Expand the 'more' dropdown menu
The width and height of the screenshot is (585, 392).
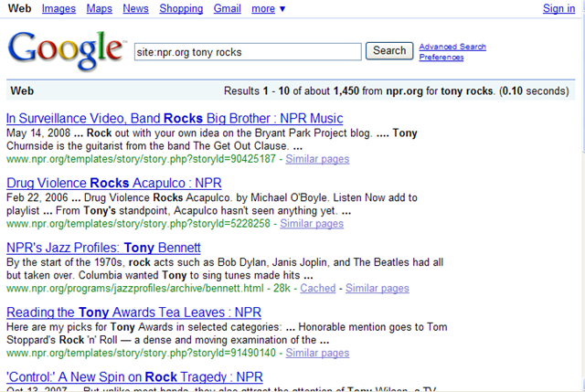pos(268,8)
